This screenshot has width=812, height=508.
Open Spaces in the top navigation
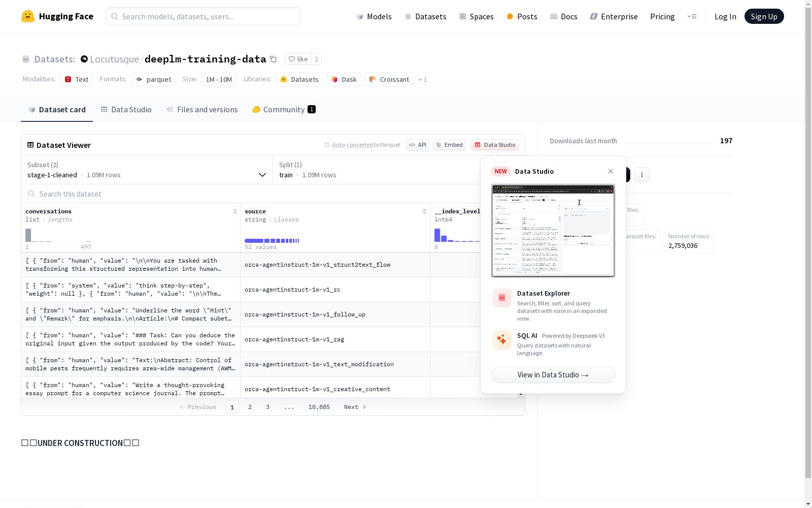[477, 16]
